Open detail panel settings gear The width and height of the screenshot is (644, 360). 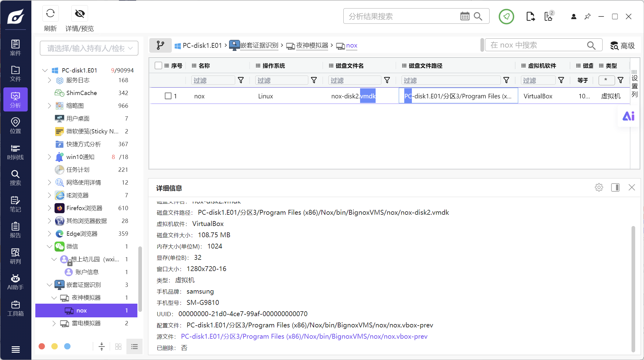(599, 187)
